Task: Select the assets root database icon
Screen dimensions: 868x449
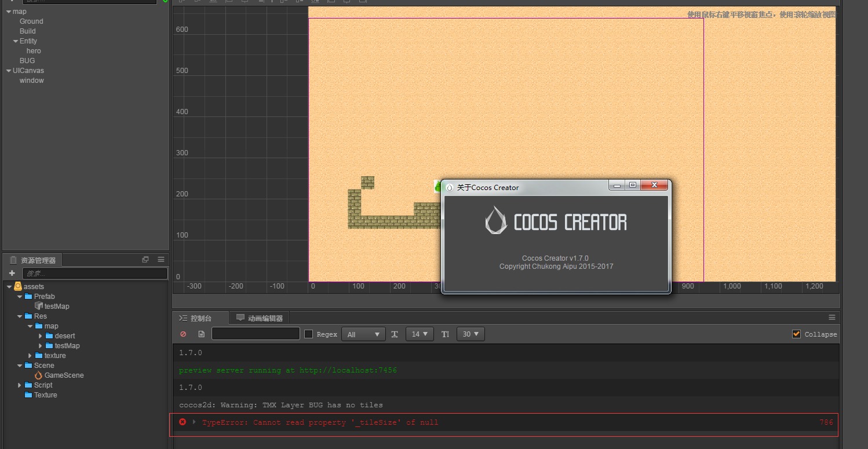Action: (x=18, y=286)
